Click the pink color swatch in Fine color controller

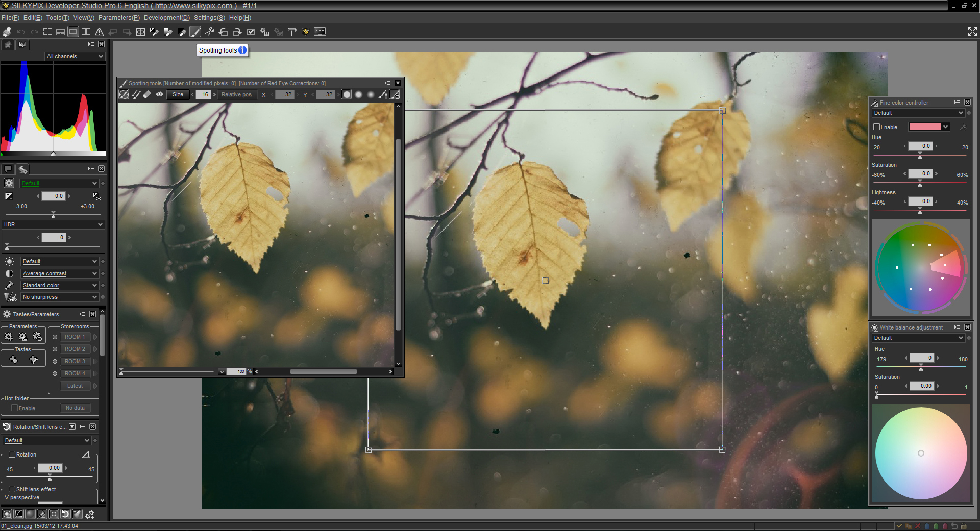pos(925,127)
